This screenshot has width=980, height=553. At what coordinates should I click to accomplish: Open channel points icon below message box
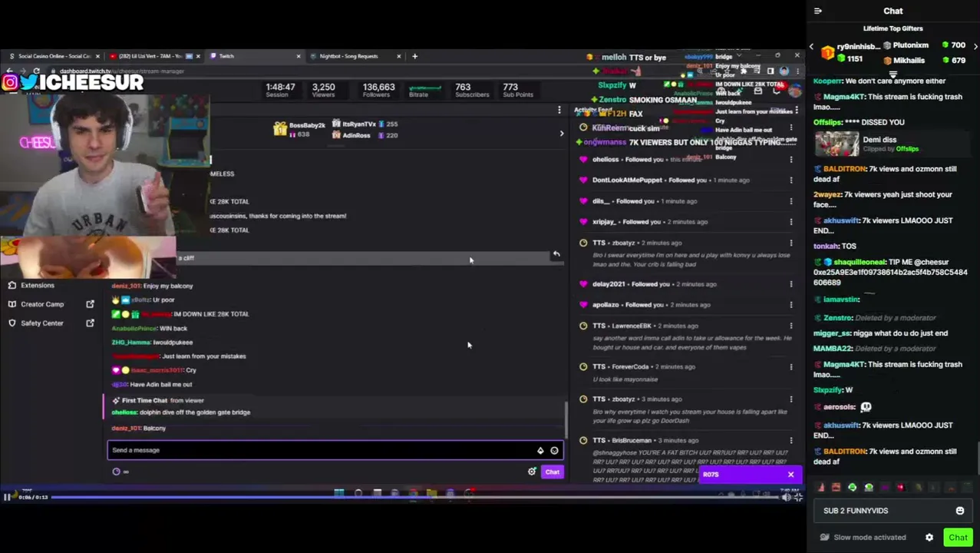point(117,472)
